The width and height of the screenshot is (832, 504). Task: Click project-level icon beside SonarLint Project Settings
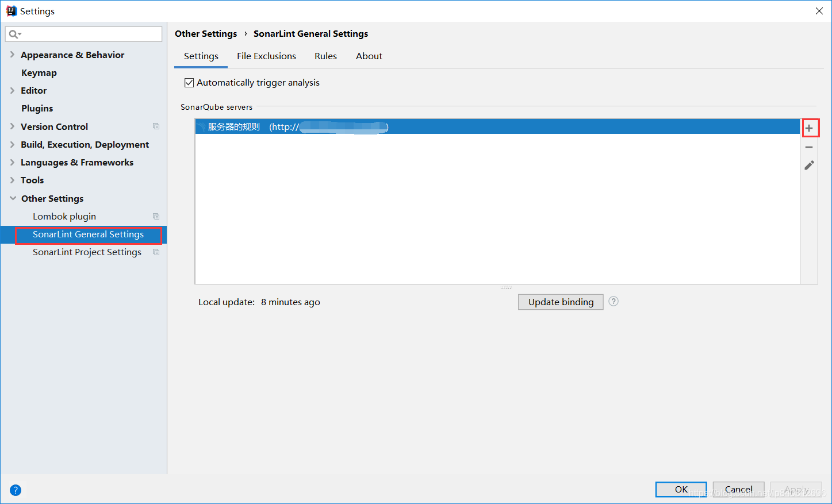point(156,252)
